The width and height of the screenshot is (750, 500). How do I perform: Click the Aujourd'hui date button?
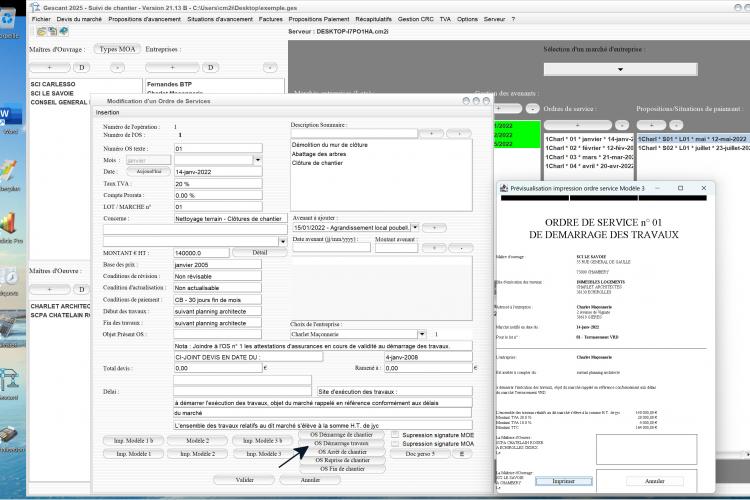tap(149, 171)
